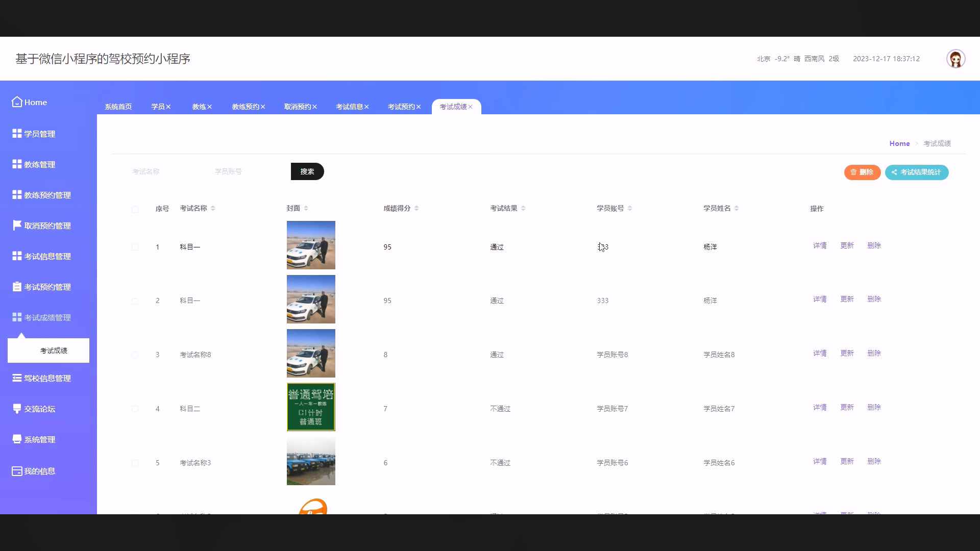This screenshot has width=980, height=551.
Task: Switch to the 系统首页 tab
Action: [x=118, y=107]
